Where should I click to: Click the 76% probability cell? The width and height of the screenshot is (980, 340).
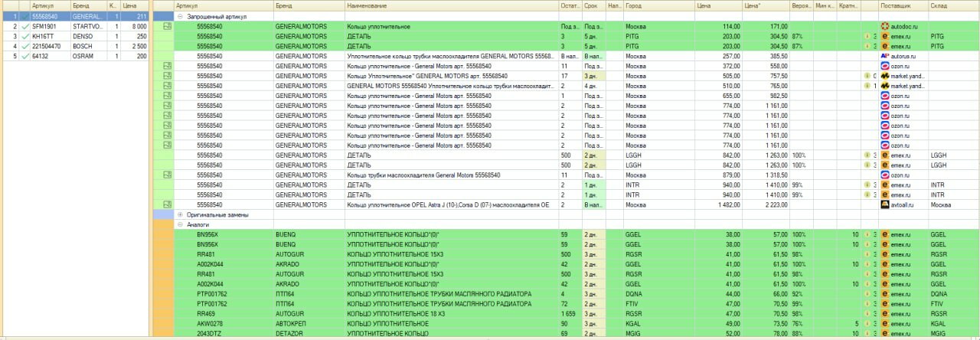802,324
